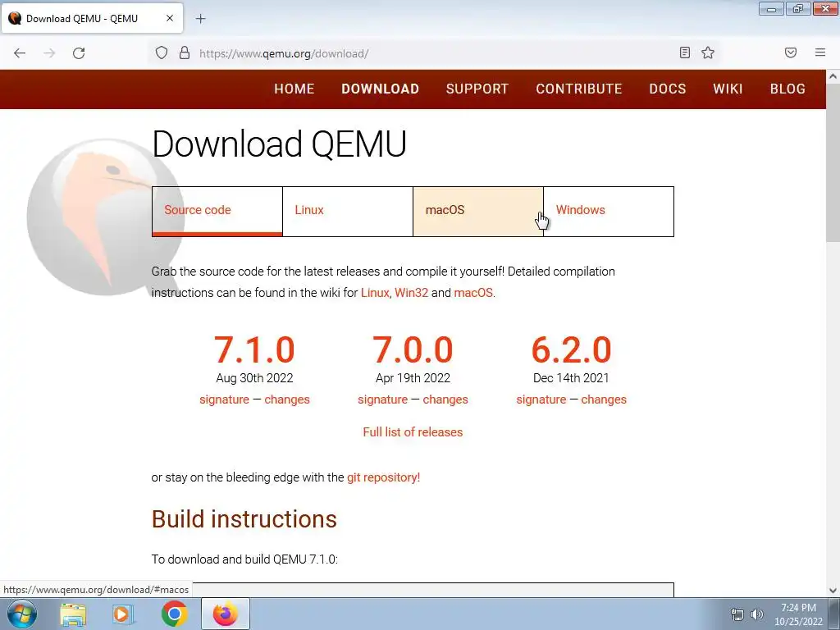The height and width of the screenshot is (630, 840).
Task: Open tracking protection shield icon
Action: tap(162, 52)
